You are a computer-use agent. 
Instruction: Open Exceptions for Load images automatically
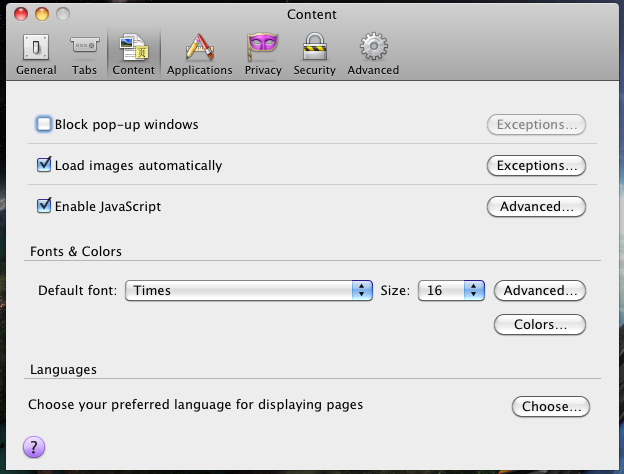point(536,166)
